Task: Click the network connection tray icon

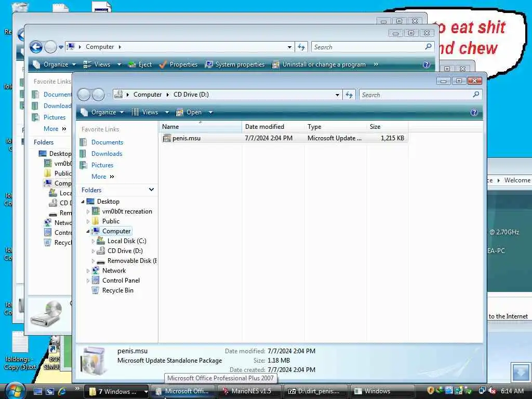Action: coord(482,391)
